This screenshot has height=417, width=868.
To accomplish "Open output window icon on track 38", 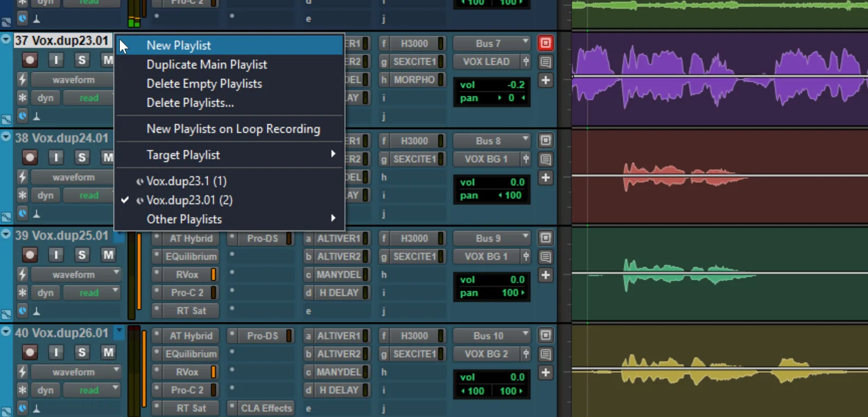I will pos(545,141).
